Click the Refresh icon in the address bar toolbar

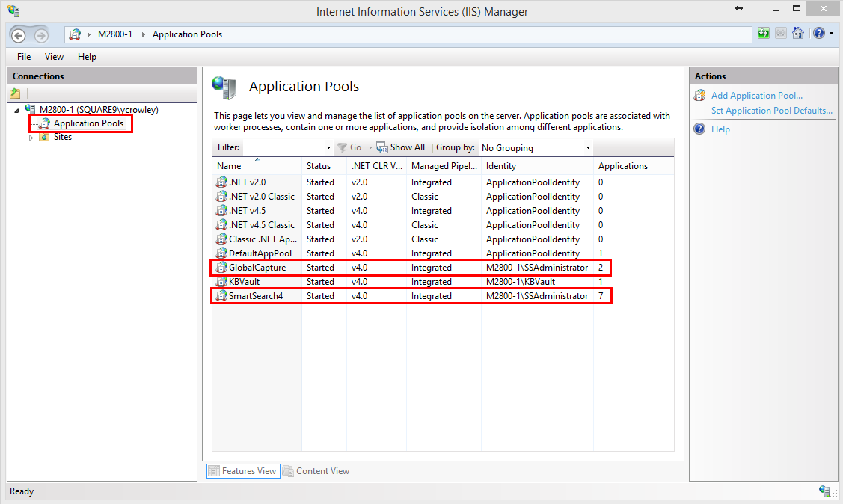[x=763, y=34]
